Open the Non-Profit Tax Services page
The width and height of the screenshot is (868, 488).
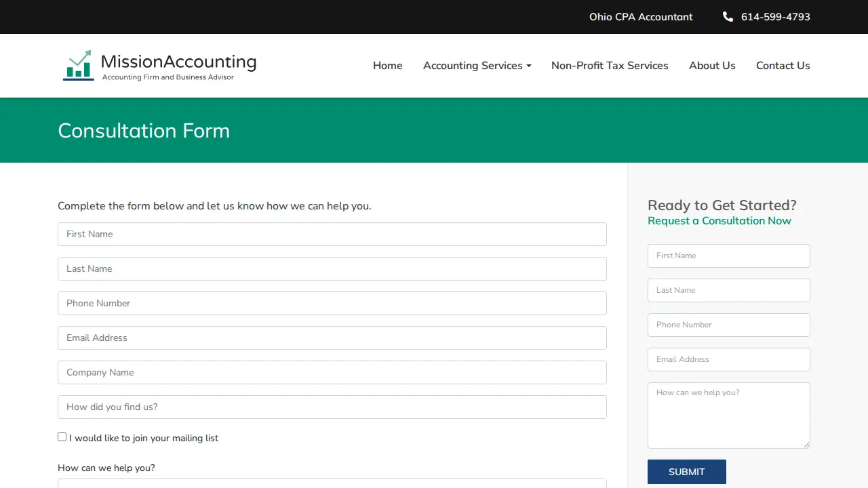click(x=610, y=66)
